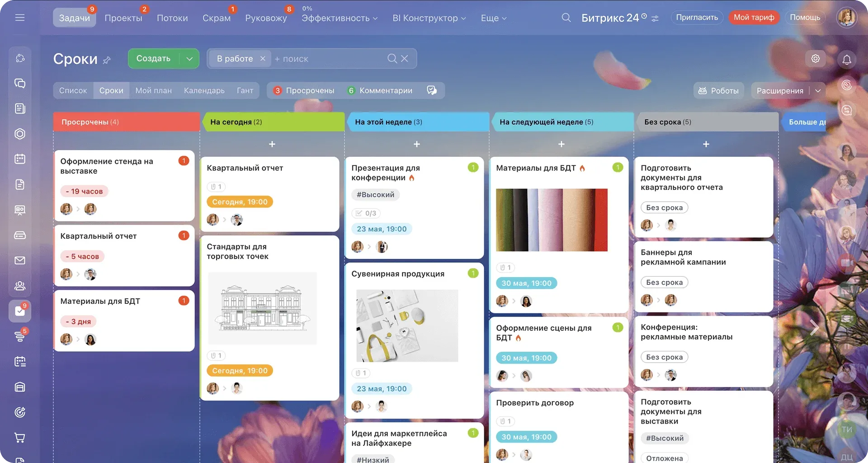Click the Мой тариф button
The image size is (868, 463).
coord(754,18)
